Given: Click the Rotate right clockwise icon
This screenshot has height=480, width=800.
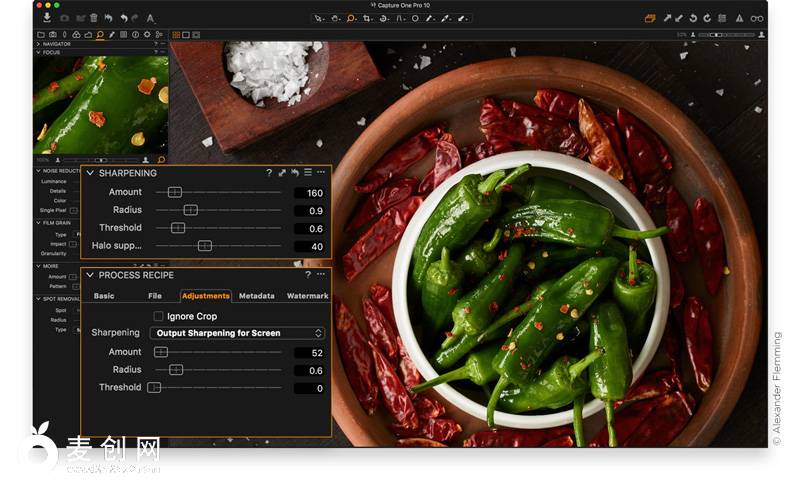Looking at the screenshot, I should (x=707, y=19).
